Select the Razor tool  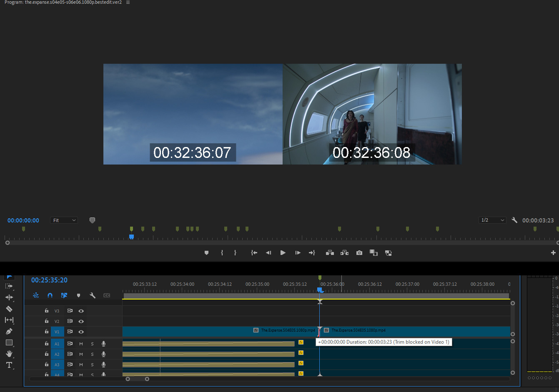9,309
